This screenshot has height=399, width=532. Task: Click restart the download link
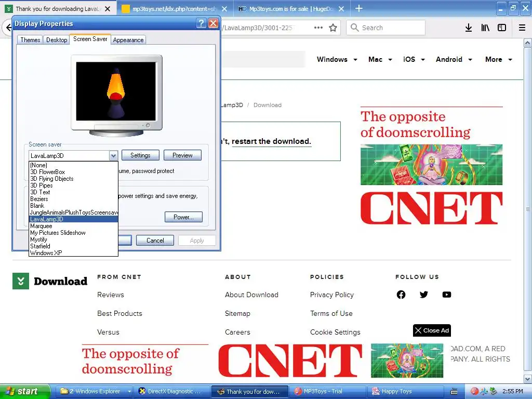click(x=271, y=141)
